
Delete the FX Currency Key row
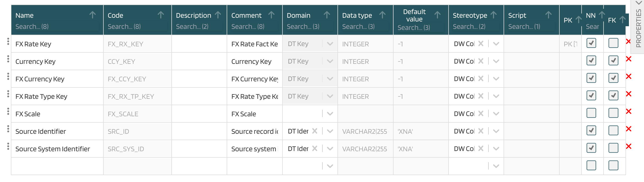tap(629, 77)
